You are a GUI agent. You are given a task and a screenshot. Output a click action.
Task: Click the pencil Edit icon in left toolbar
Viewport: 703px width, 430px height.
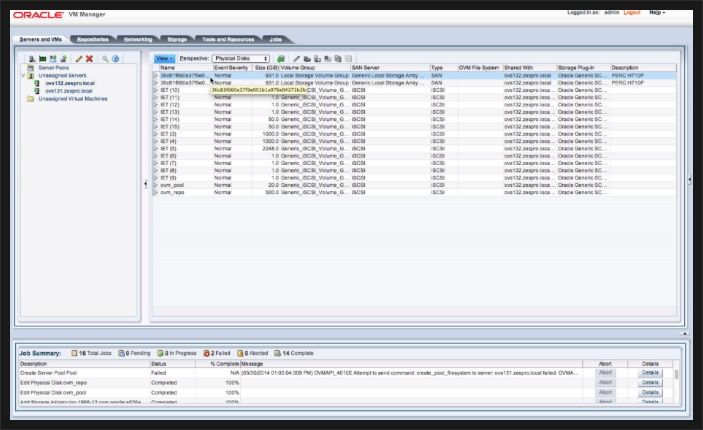(x=79, y=59)
